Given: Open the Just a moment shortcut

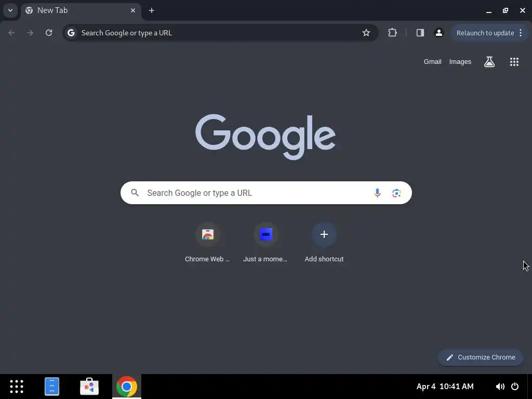Looking at the screenshot, I should 265,242.
